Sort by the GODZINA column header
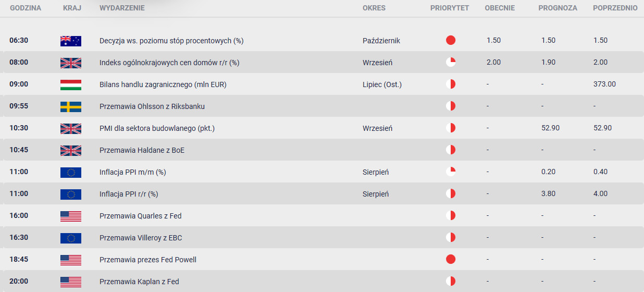This screenshot has height=292, width=644. (26, 8)
